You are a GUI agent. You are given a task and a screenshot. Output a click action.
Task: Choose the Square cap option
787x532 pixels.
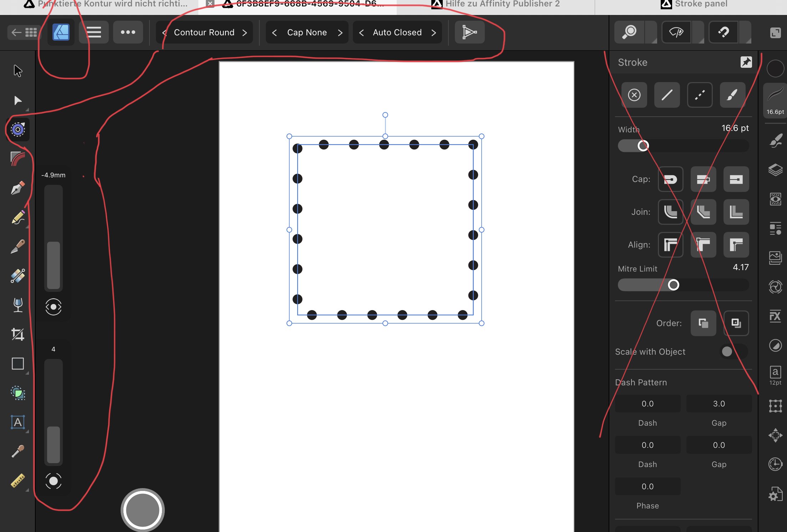point(736,179)
